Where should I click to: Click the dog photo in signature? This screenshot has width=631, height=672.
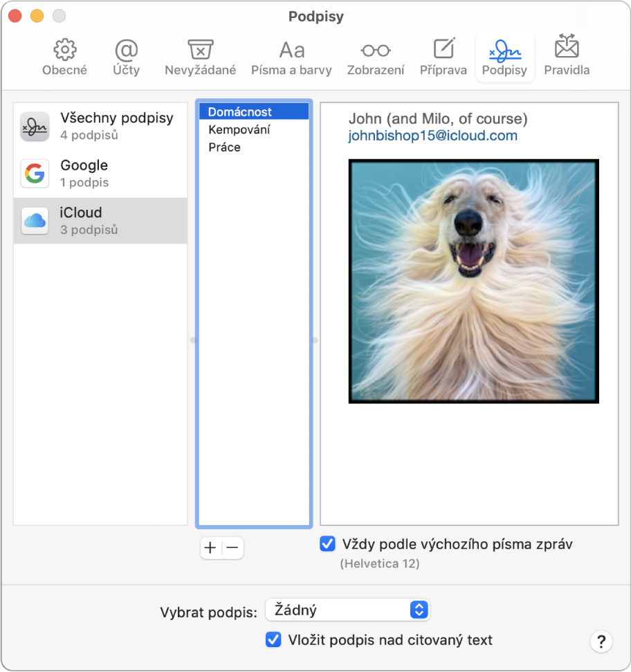point(474,281)
